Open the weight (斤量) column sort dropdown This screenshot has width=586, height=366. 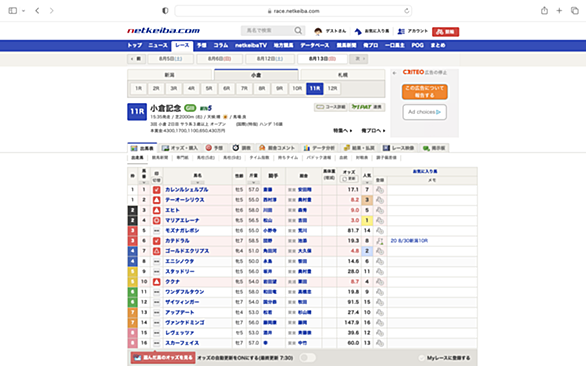click(x=253, y=182)
